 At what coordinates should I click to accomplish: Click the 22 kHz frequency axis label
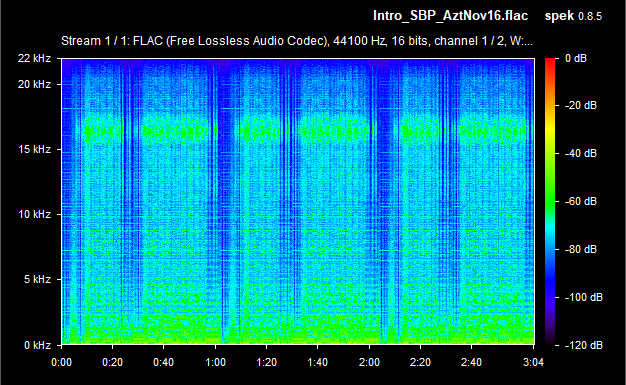pyautogui.click(x=34, y=58)
